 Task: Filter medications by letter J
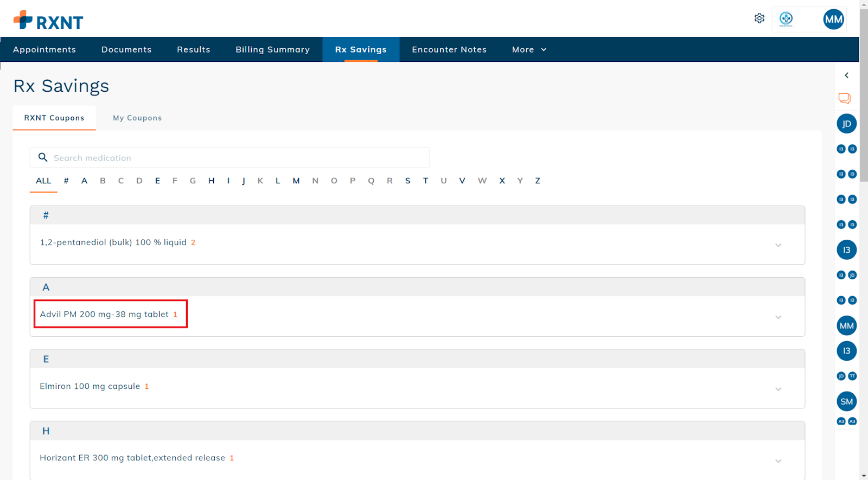coord(244,181)
